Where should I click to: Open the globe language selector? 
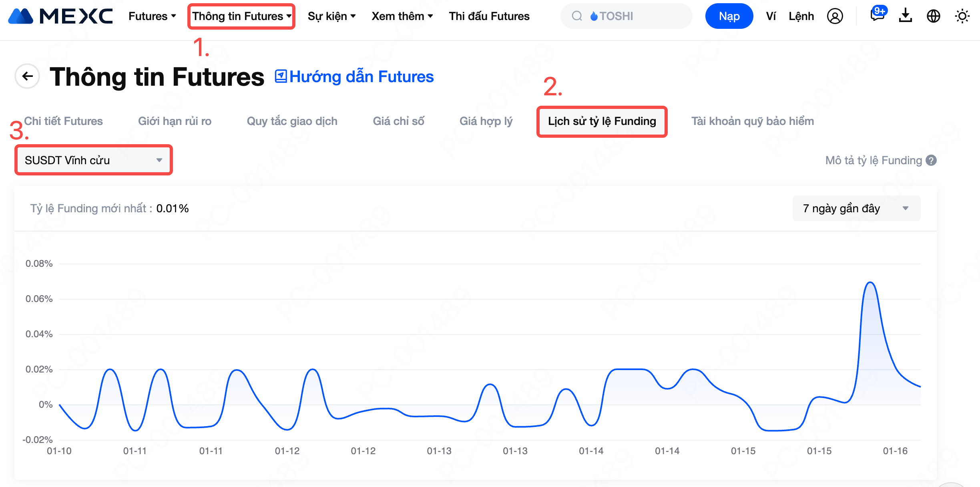pyautogui.click(x=934, y=16)
